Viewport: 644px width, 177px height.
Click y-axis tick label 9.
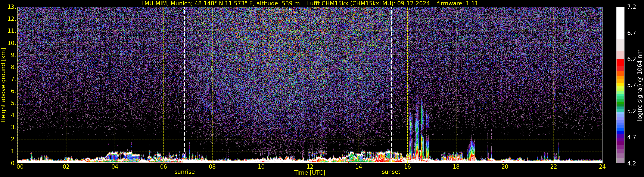coord(13,55)
